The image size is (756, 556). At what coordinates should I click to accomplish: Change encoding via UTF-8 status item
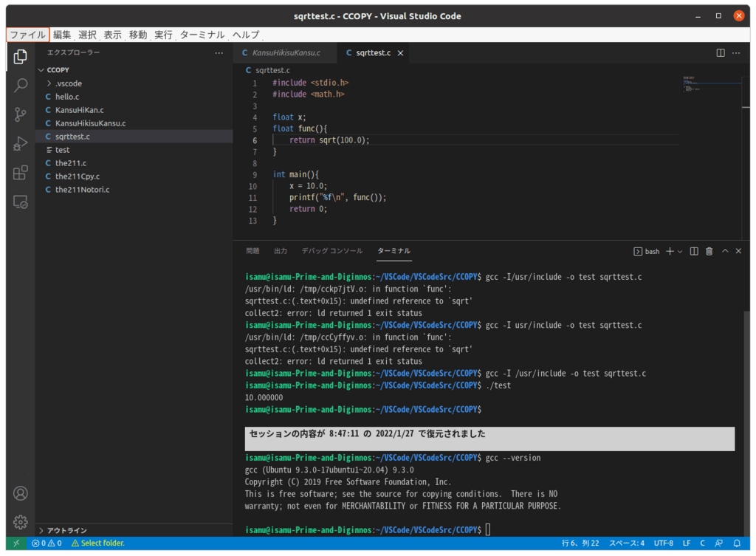click(x=664, y=543)
